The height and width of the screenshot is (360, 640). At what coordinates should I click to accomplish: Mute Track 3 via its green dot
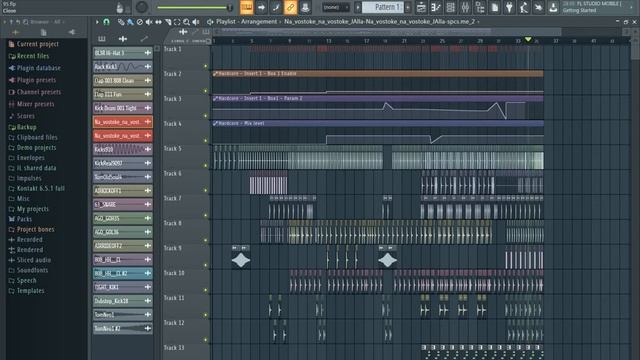tap(206, 116)
